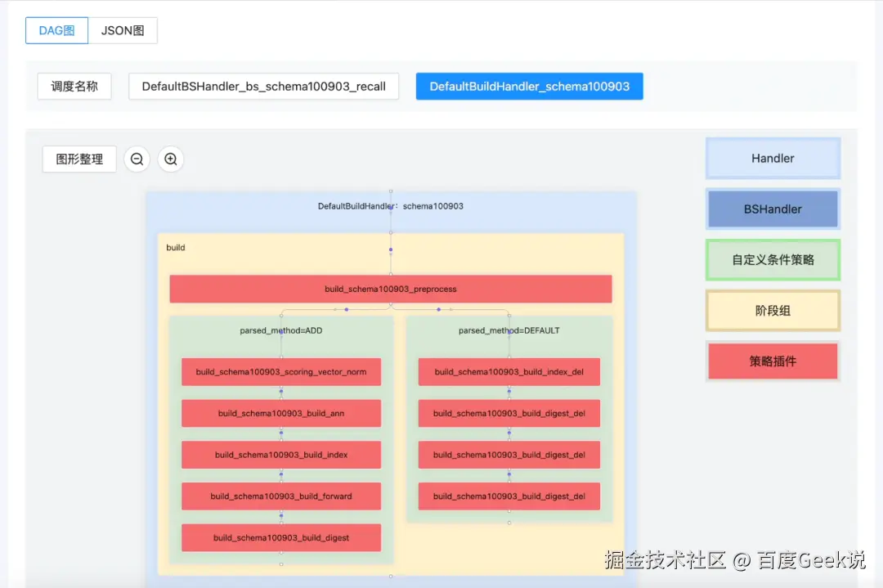Viewport: 883px width, 588px height.
Task: Click the build_schema100903_preprocess node
Action: (x=390, y=289)
